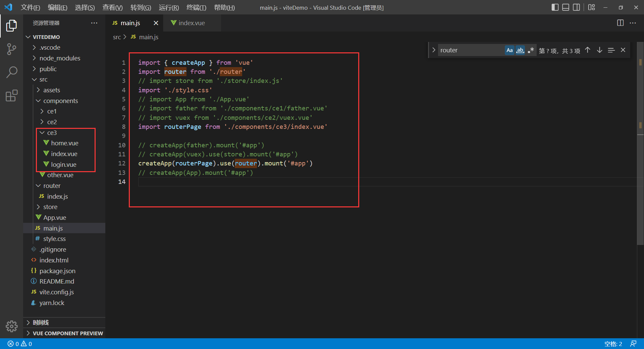This screenshot has width=644, height=349.
Task: Open the 终端(T) menu
Action: pos(197,7)
